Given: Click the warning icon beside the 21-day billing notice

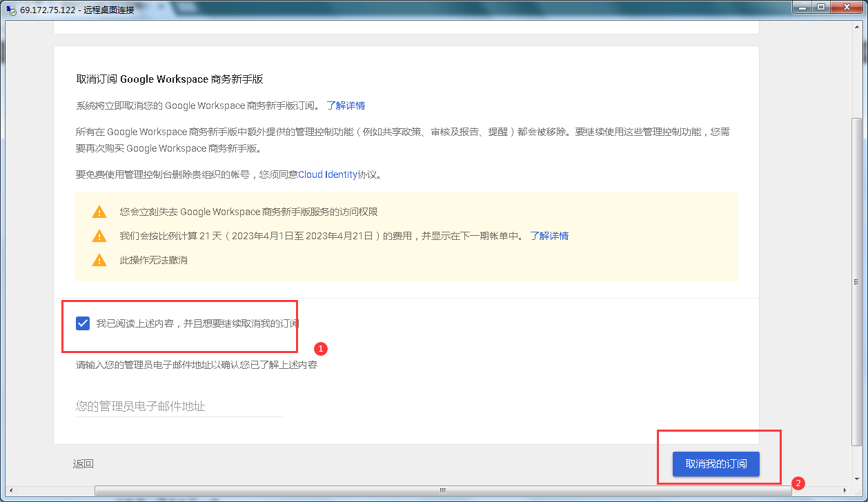Looking at the screenshot, I should pyautogui.click(x=99, y=236).
